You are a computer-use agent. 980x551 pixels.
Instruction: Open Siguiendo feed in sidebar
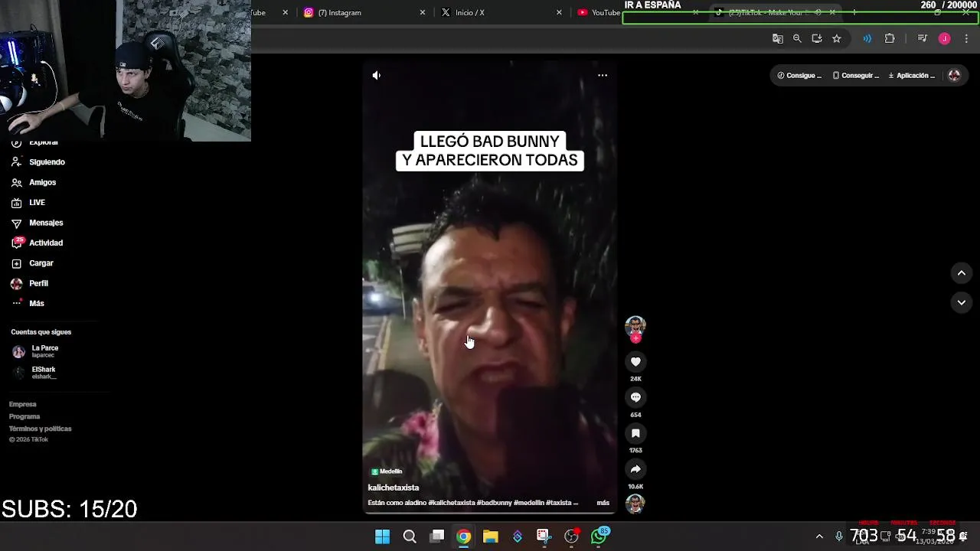click(x=38, y=162)
